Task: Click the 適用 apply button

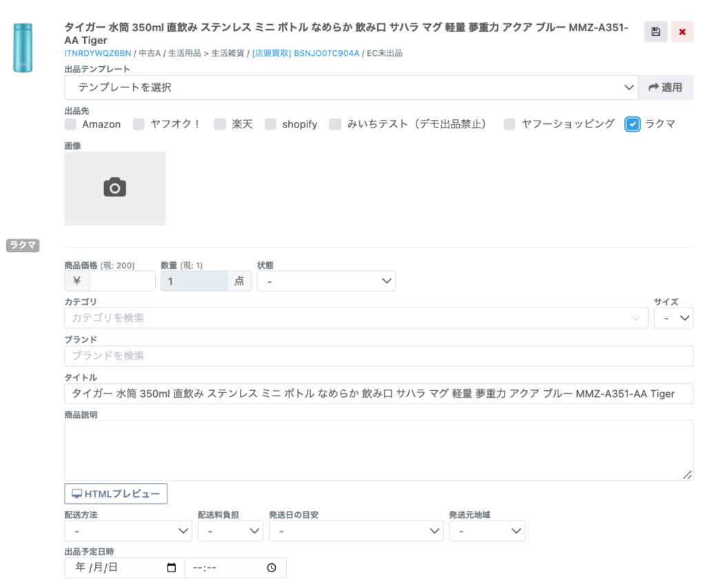Action: click(x=665, y=88)
